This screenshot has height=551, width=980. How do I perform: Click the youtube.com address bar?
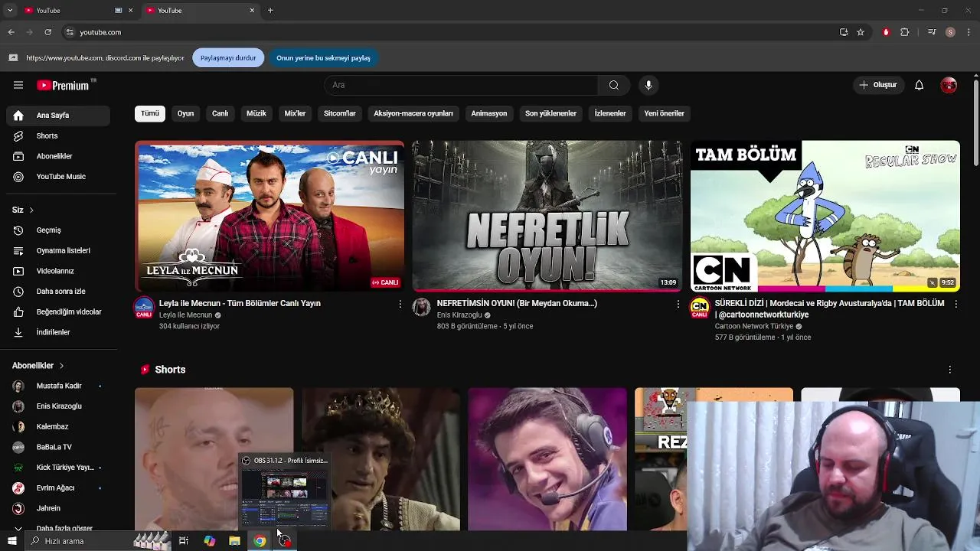click(x=452, y=32)
